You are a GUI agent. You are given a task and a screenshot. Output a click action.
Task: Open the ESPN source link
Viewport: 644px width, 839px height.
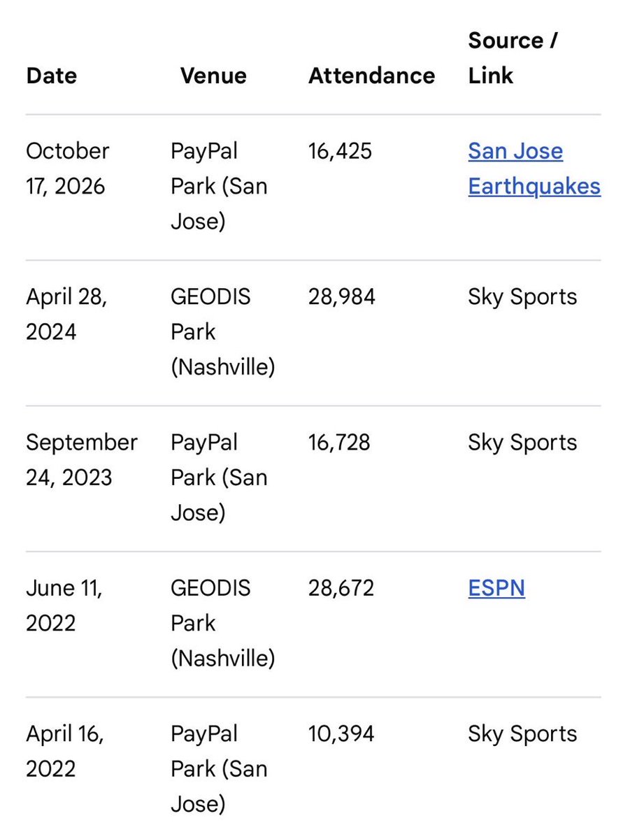(x=496, y=588)
